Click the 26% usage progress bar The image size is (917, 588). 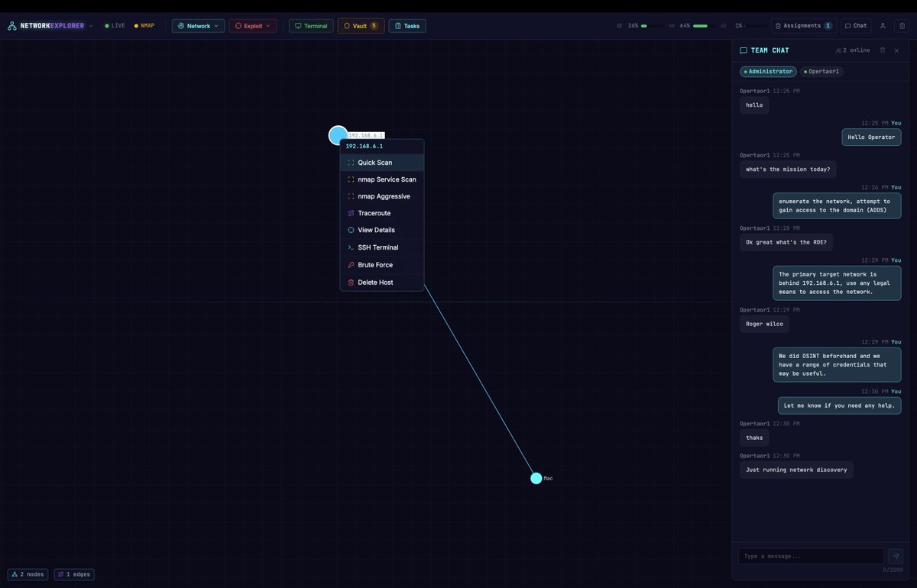point(652,26)
